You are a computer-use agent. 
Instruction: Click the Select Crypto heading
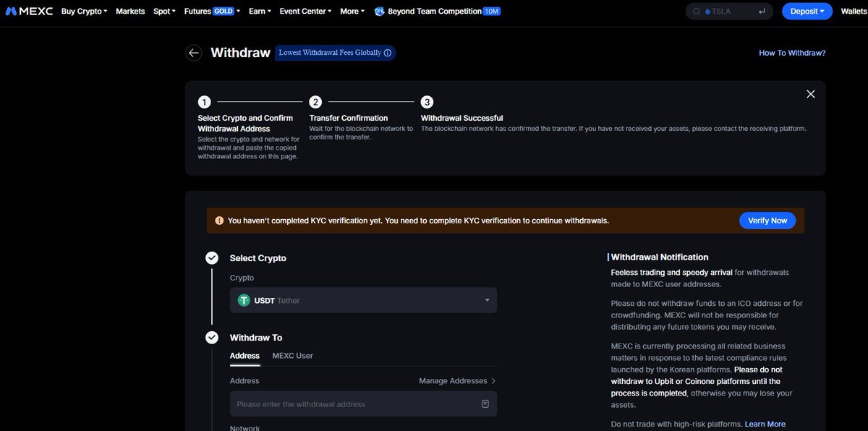(258, 258)
